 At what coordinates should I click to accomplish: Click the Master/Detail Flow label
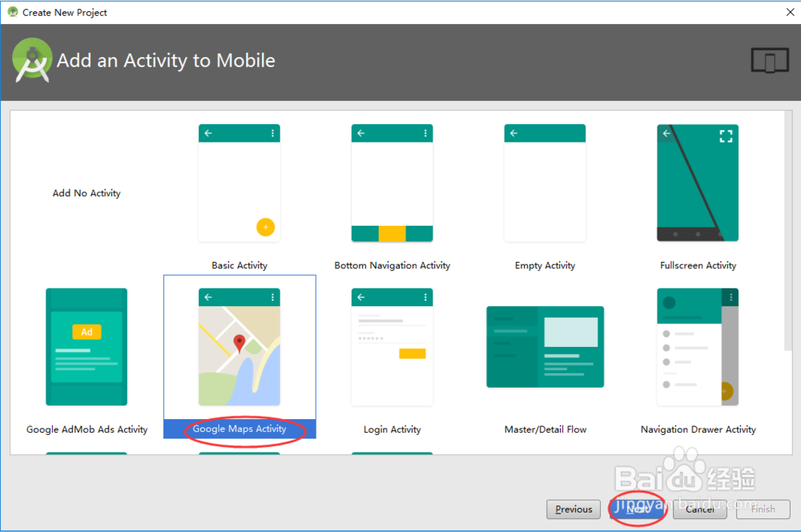coord(545,429)
